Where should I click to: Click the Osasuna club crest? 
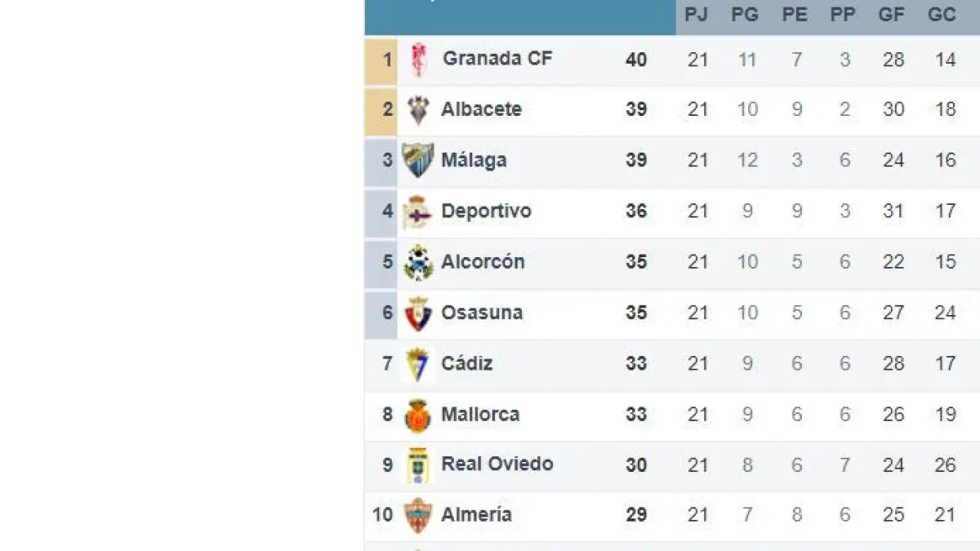(418, 313)
